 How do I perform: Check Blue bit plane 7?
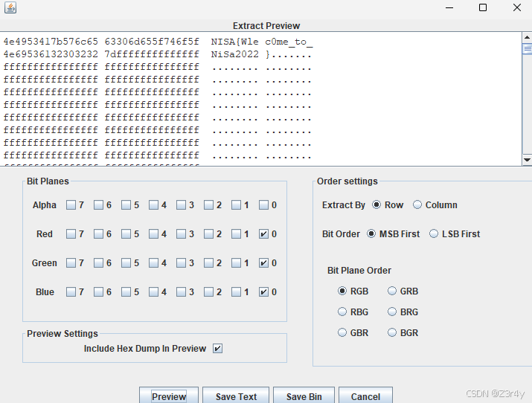(x=71, y=291)
